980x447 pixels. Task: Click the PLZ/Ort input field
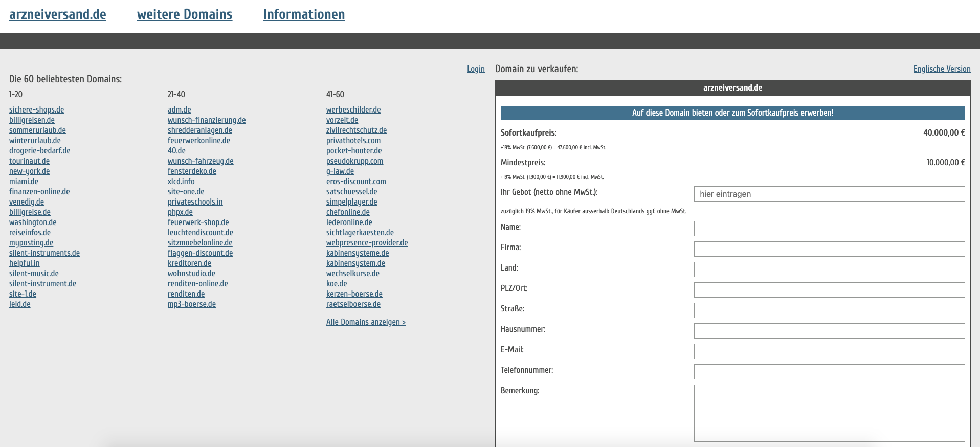click(x=829, y=290)
